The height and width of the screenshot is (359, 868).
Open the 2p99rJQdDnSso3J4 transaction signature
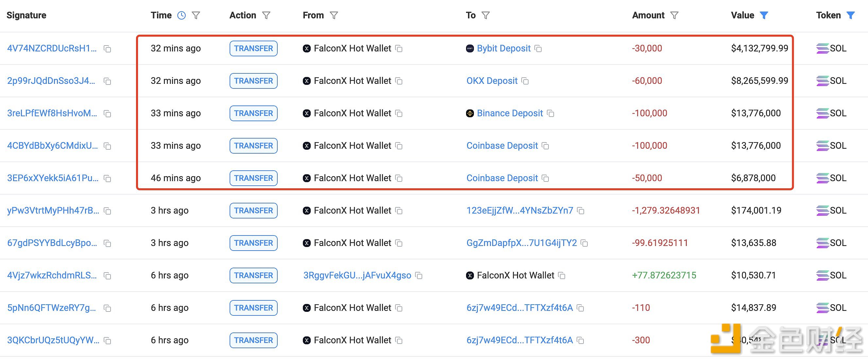pyautogui.click(x=51, y=81)
